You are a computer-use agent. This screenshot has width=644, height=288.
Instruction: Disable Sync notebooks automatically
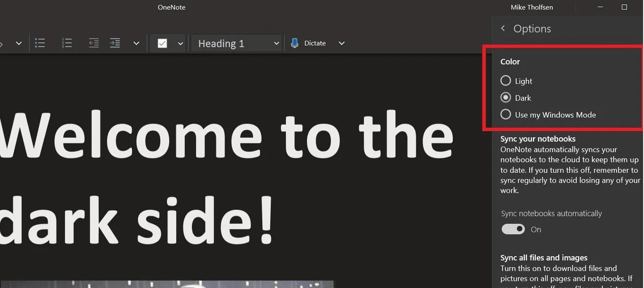512,229
